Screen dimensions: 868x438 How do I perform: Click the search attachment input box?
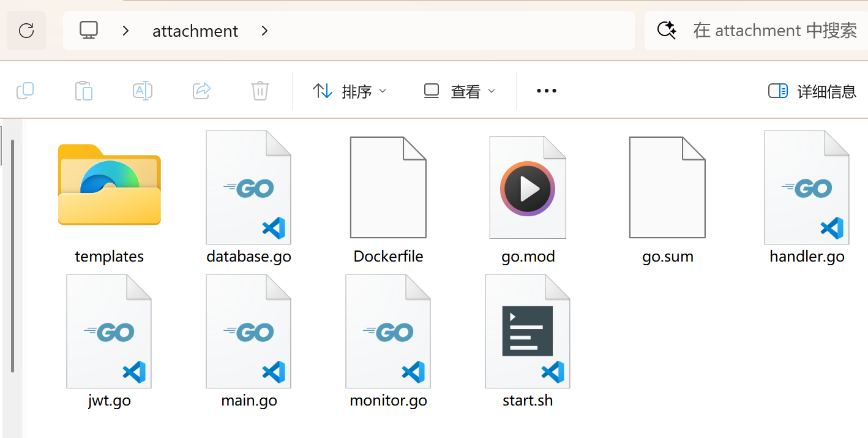pos(774,31)
